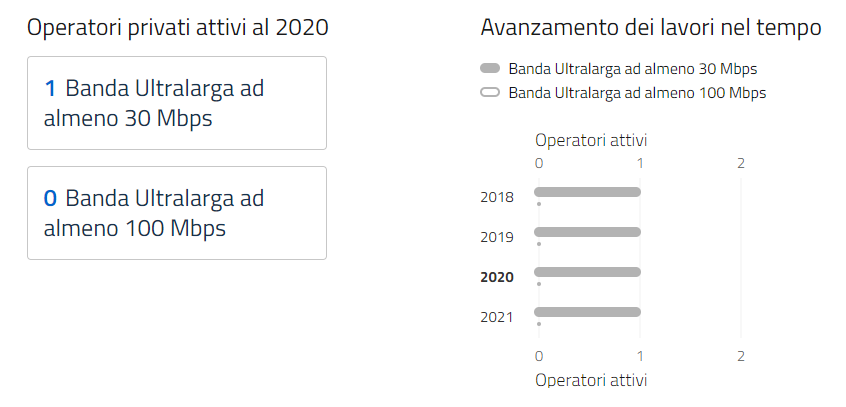Screen dimensions: 846x407
Task: Select the 2021 gray bar
Action: (587, 312)
